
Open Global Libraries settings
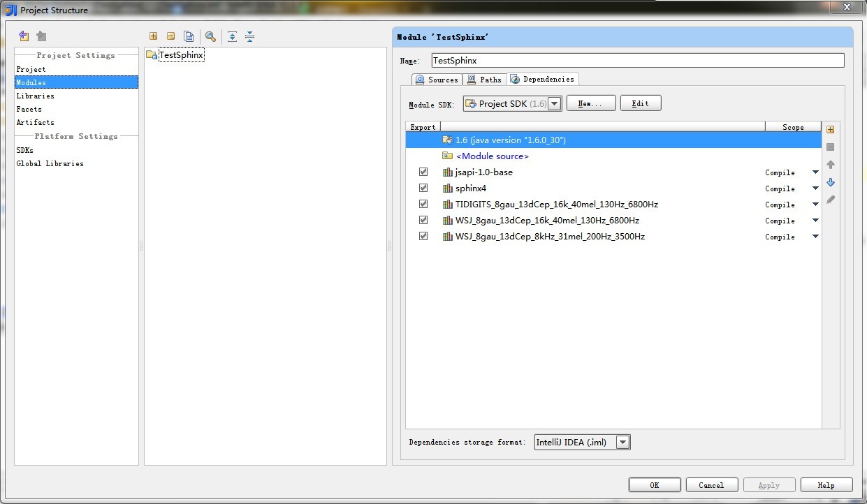(50, 163)
